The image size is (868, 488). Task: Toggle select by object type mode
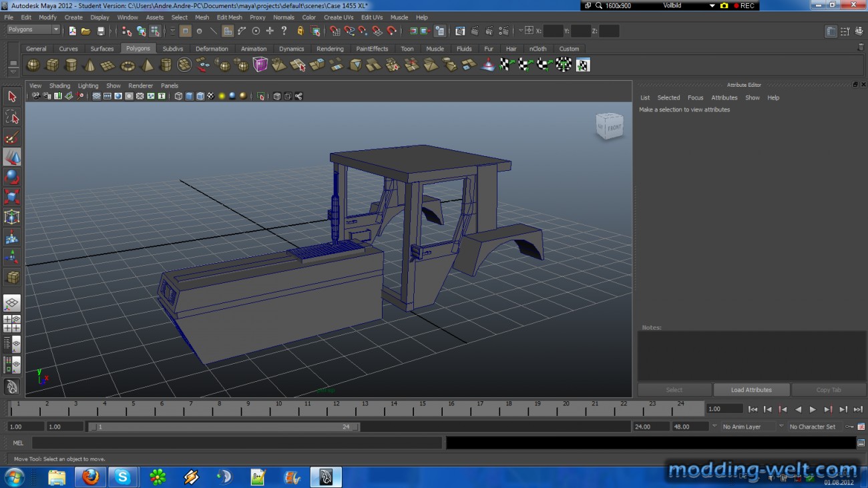[141, 31]
